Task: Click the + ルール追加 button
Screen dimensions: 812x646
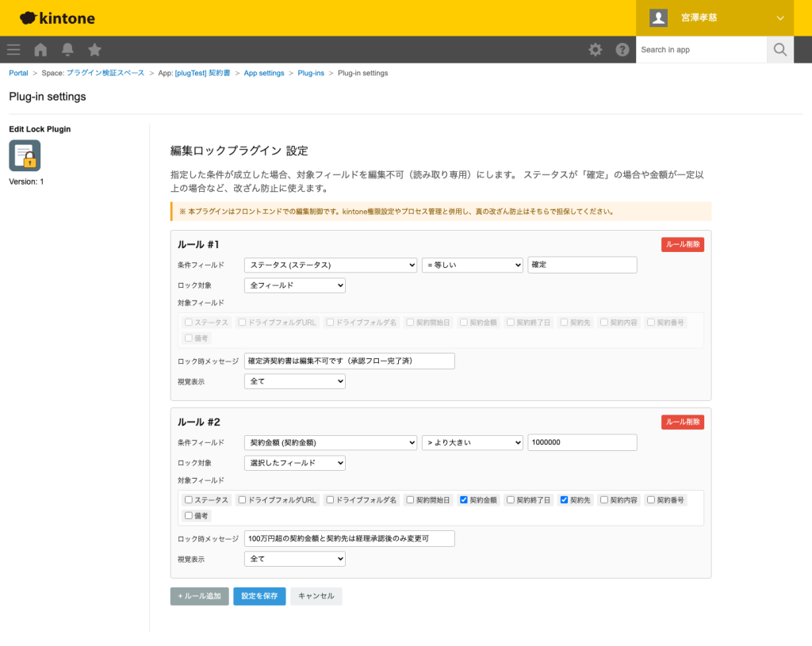Action: [199, 596]
